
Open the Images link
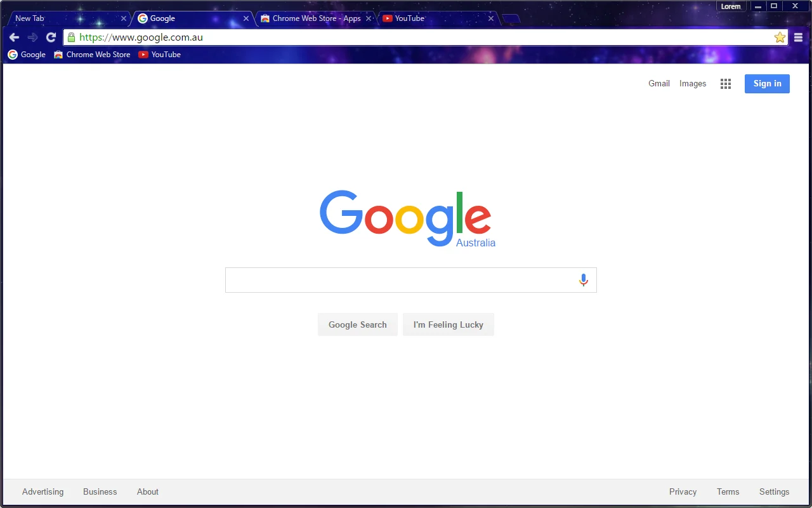point(693,84)
